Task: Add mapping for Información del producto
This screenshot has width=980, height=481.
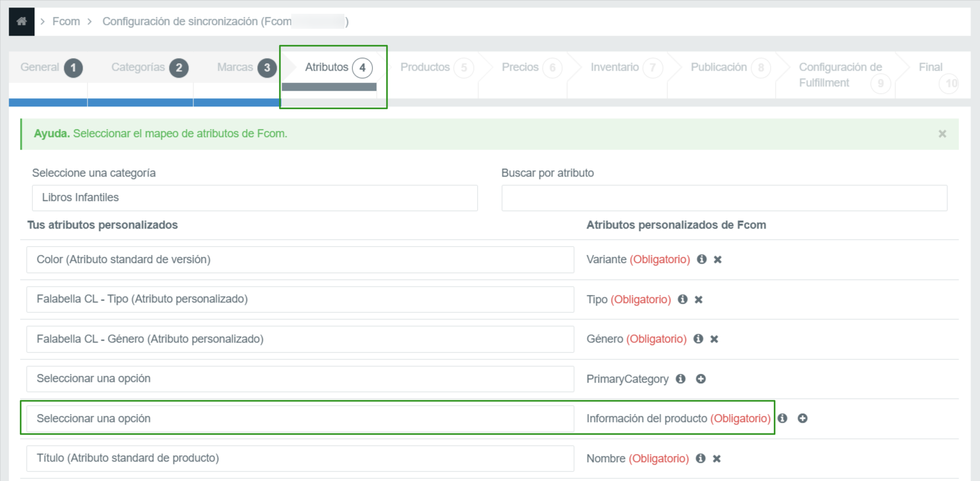Action: point(802,418)
